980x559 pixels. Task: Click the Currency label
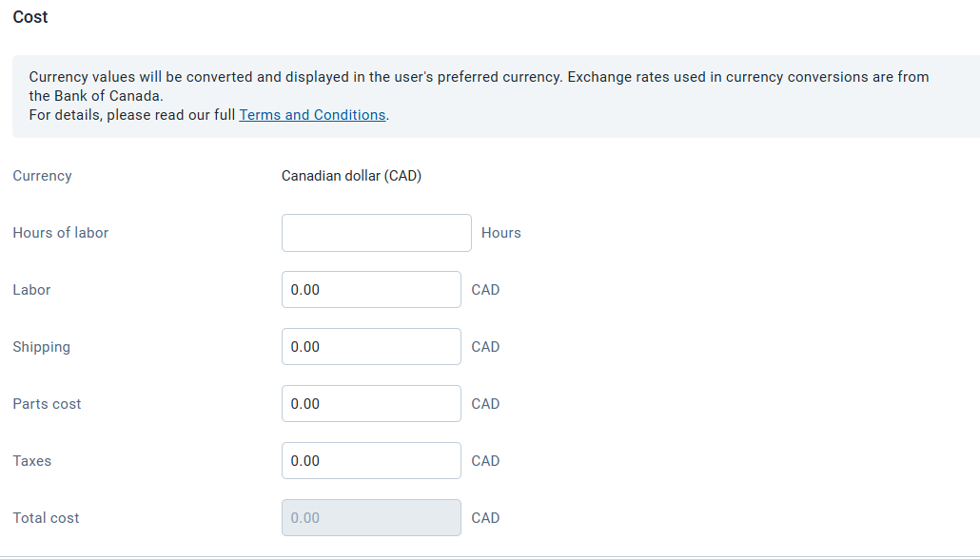[42, 176]
